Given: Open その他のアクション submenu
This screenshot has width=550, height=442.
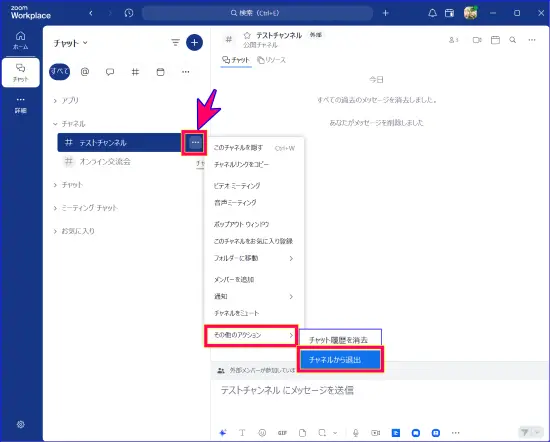Looking at the screenshot, I should point(251,335).
